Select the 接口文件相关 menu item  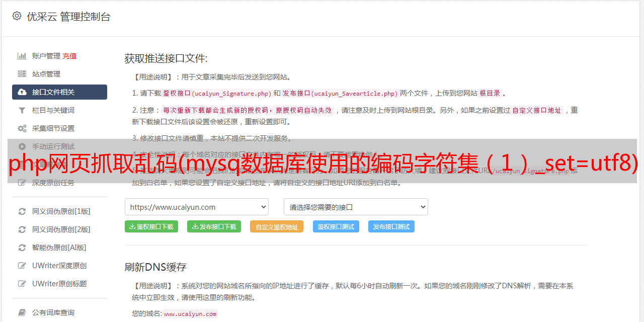click(59, 92)
